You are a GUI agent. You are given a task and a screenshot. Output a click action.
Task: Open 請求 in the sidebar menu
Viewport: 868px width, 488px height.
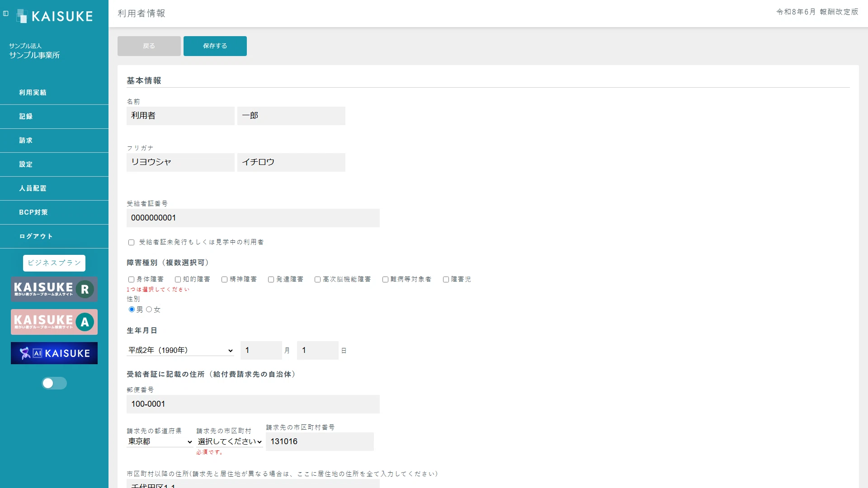coord(54,141)
